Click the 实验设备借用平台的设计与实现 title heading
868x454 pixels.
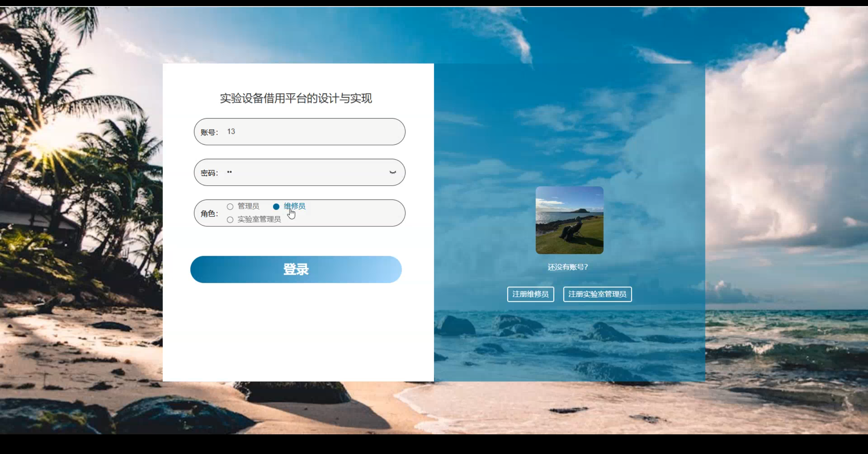tap(296, 98)
